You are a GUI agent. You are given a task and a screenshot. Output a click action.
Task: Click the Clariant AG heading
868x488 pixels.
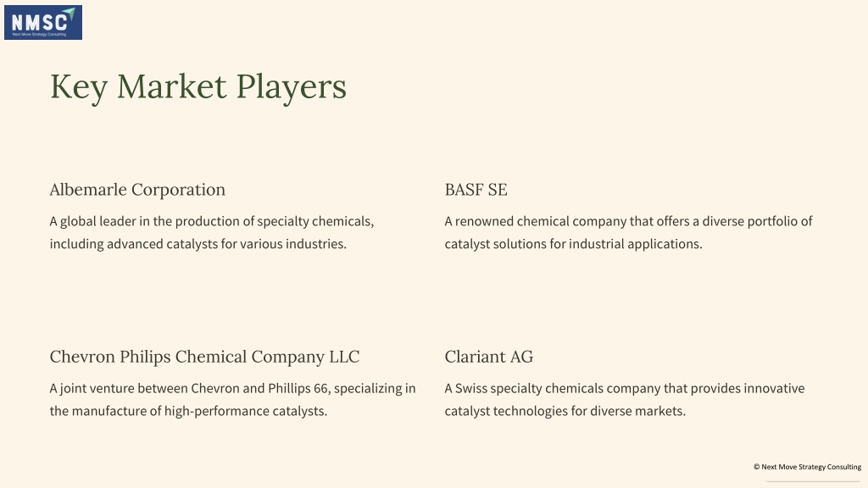click(489, 357)
